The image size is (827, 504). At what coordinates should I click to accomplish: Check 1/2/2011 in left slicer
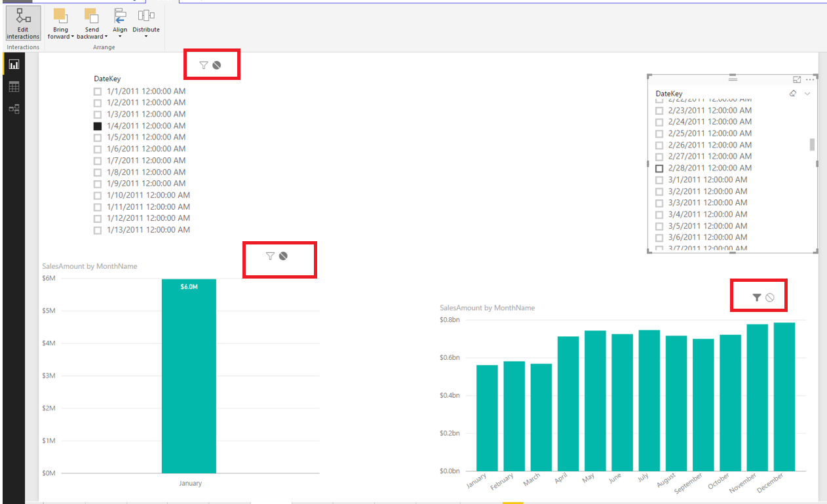(98, 103)
